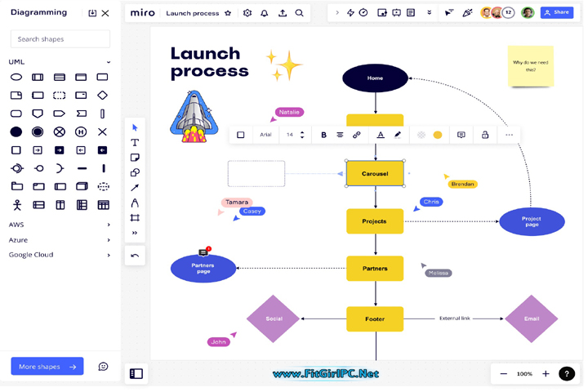Open the yellow fill color swatch
Viewport: 588px width, 392px height.
click(438, 135)
